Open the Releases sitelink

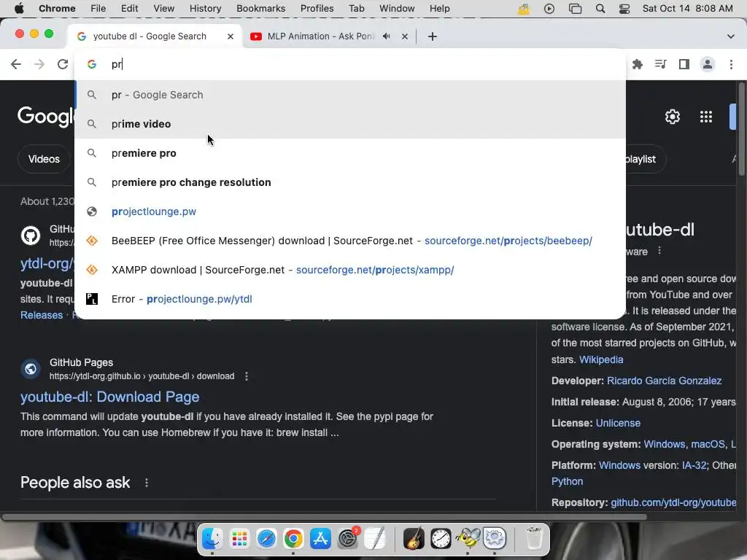point(42,315)
